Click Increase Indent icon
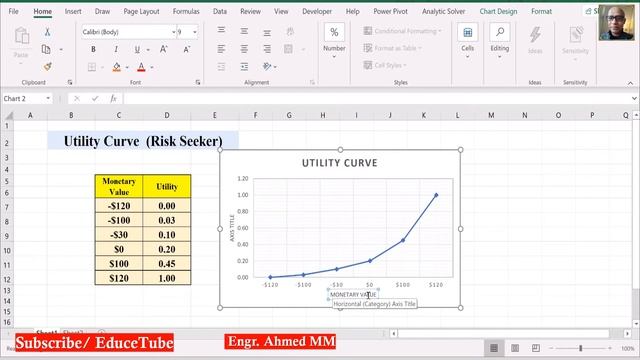Viewport: 640px width, 360px height. coord(244,67)
